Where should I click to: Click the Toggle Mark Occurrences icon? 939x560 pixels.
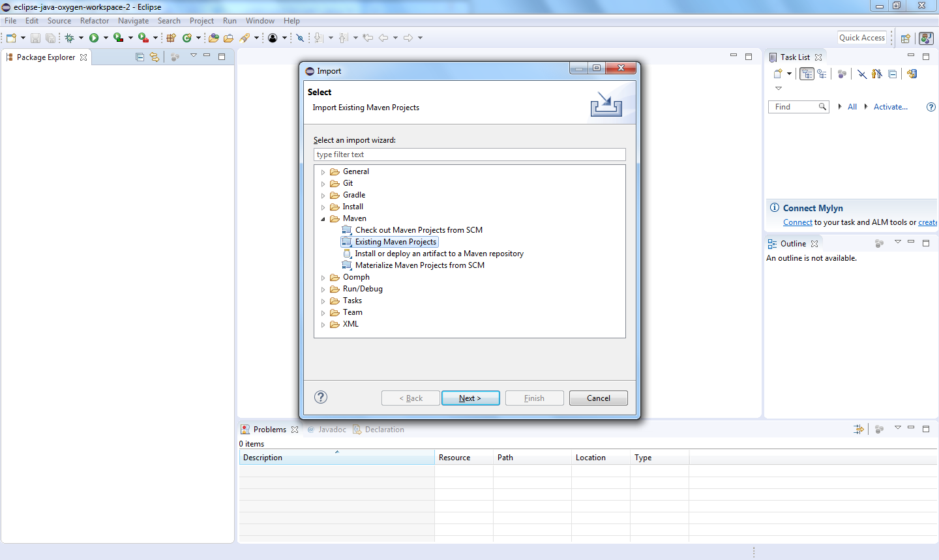300,38
